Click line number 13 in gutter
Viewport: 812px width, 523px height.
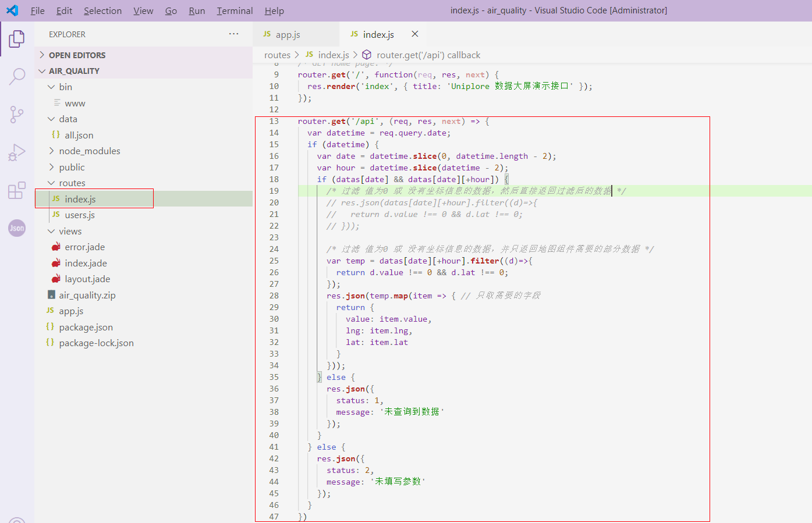[274, 121]
